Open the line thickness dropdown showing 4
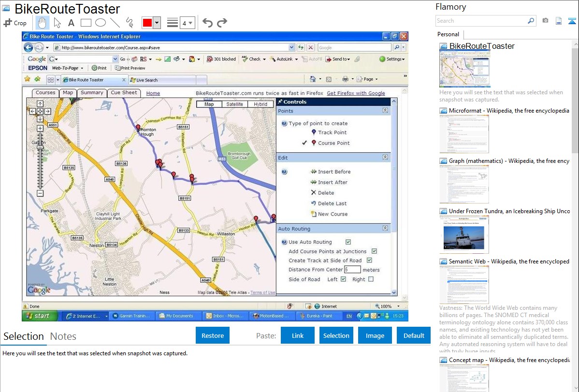The width and height of the screenshot is (579, 392). (x=187, y=23)
